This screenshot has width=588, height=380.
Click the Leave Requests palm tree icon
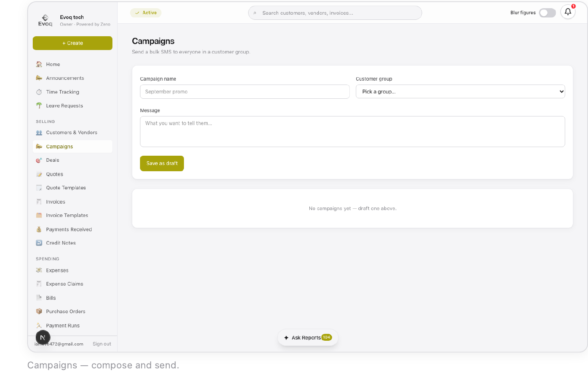(x=39, y=106)
